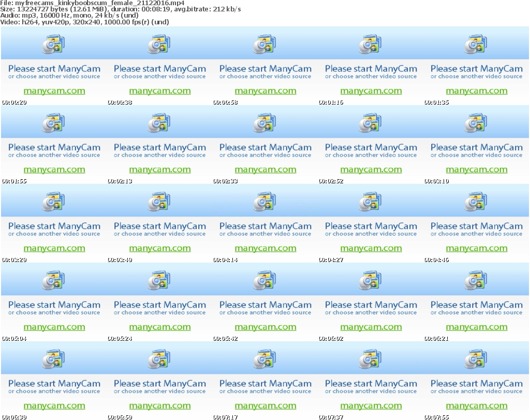Go to manycam.com link in frame 00:07:17
Screen dimensions: 530x420
pyautogui.click(x=266, y=406)
